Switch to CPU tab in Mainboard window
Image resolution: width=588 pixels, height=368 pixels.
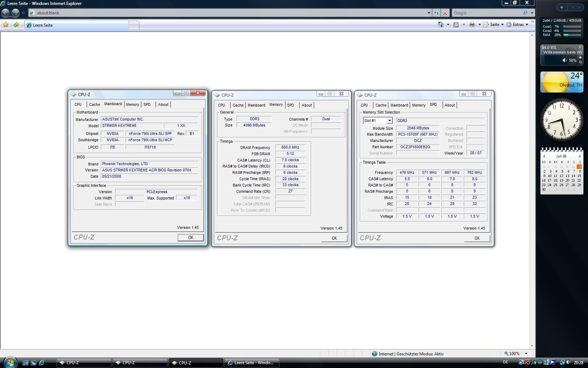click(78, 104)
